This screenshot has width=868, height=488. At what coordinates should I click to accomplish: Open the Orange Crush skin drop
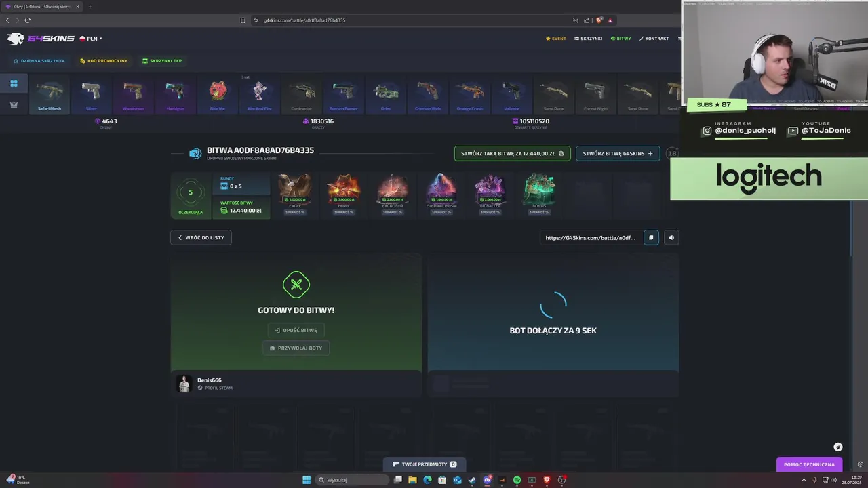470,95
